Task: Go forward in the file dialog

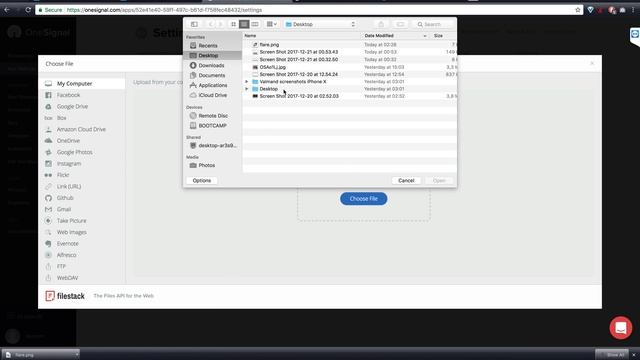Action: (x=220, y=24)
